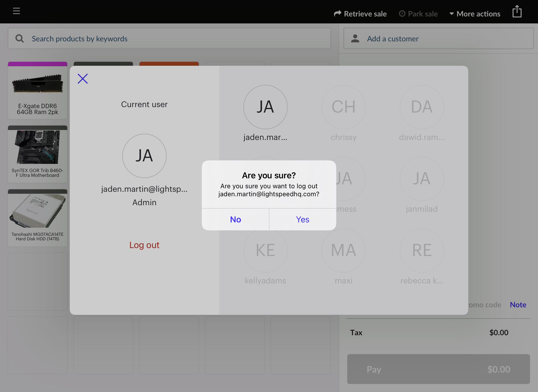Image resolution: width=538 pixels, height=392 pixels.
Task: Select jaden.mar avatar in user grid
Action: 265,107
